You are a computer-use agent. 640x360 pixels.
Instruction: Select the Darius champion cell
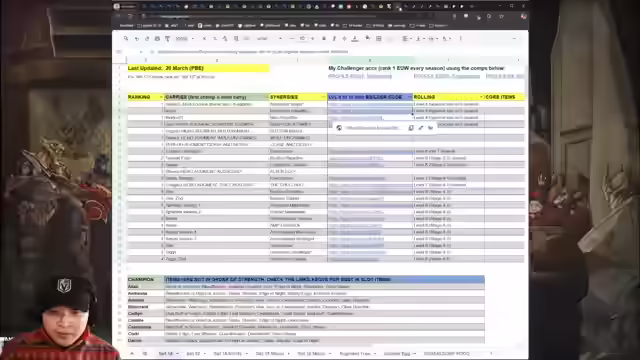pos(146,340)
